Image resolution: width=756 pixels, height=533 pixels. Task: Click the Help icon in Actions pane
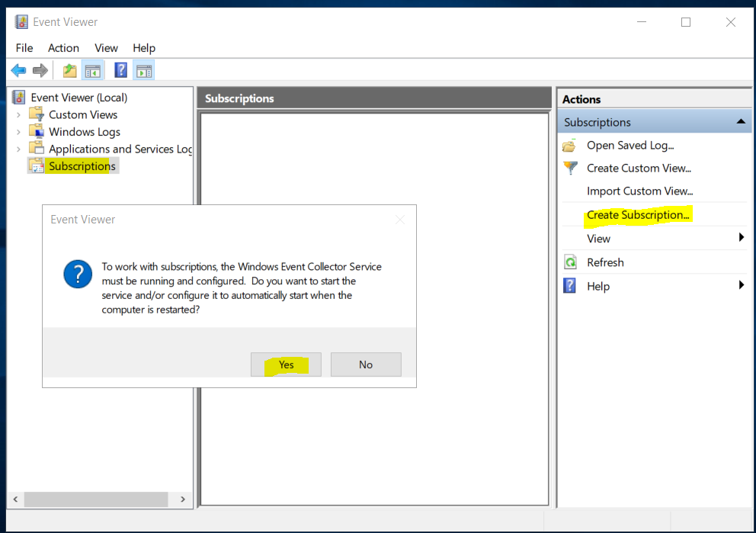pyautogui.click(x=569, y=286)
